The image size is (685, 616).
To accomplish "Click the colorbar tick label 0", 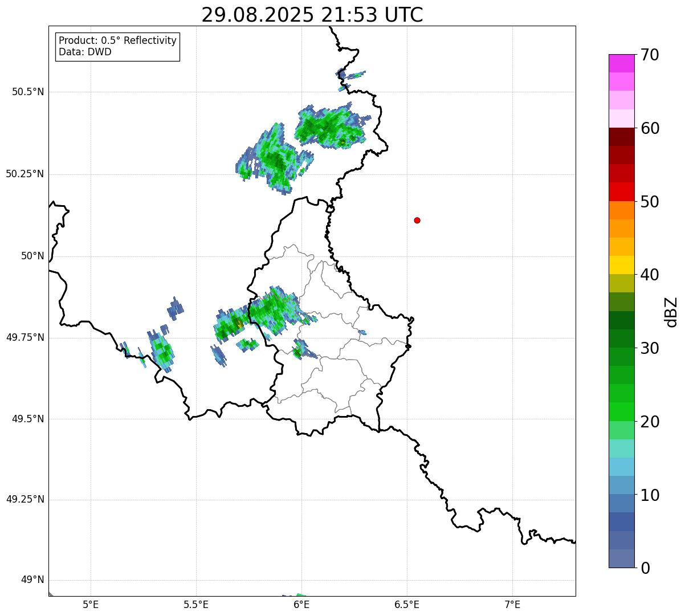I will coord(645,568).
